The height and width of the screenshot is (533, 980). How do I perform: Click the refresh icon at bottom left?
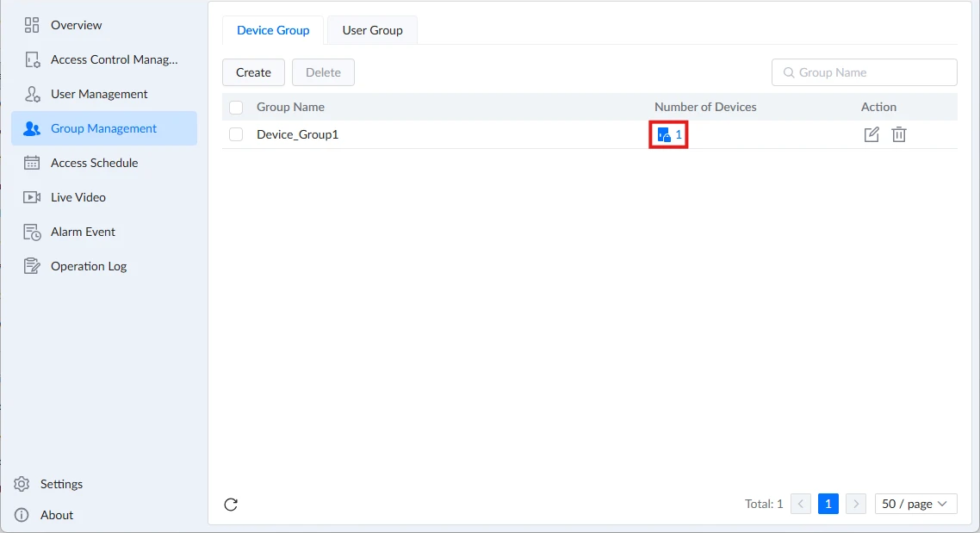(x=231, y=505)
